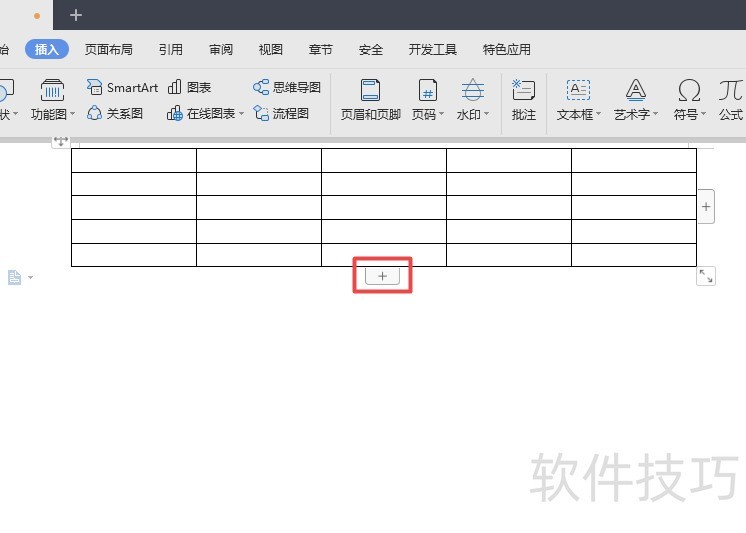Add a row with bottom plus button
Image resolution: width=746 pixels, height=533 pixels.
(x=383, y=276)
